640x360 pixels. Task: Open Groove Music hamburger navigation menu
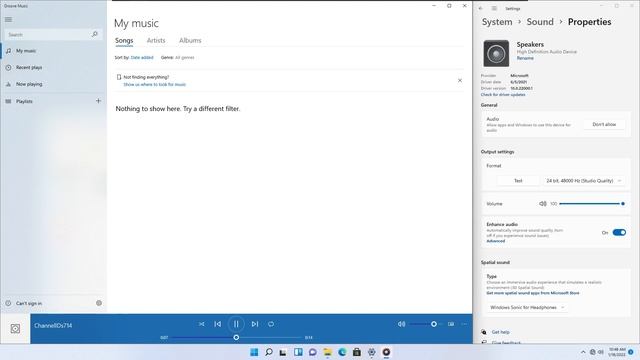pyautogui.click(x=9, y=20)
